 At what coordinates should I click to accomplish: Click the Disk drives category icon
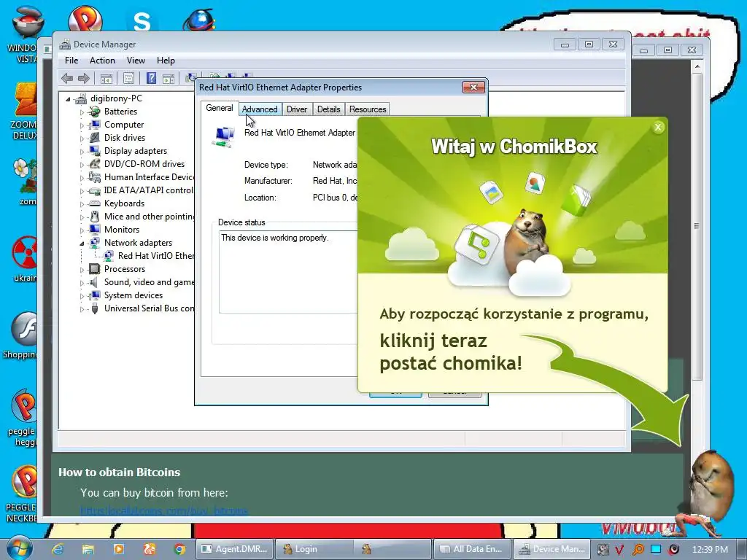[x=95, y=138]
